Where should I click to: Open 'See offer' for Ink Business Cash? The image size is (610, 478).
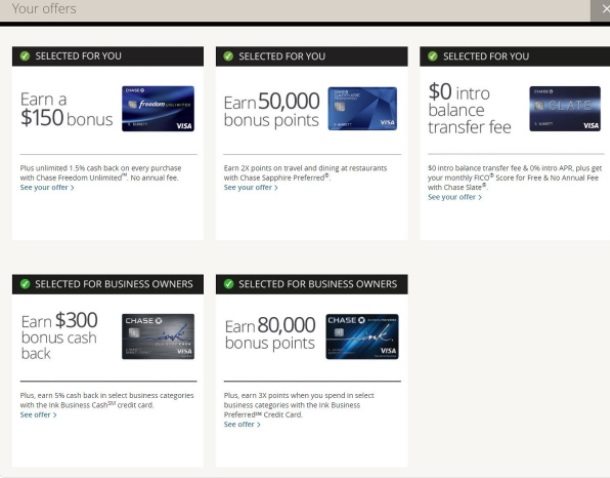coord(39,415)
